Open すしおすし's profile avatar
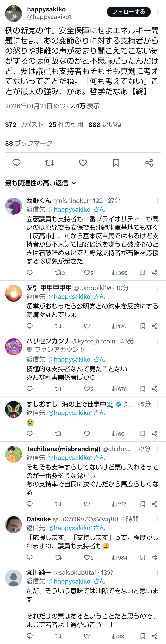The image size is (166, 644). pos(14,409)
